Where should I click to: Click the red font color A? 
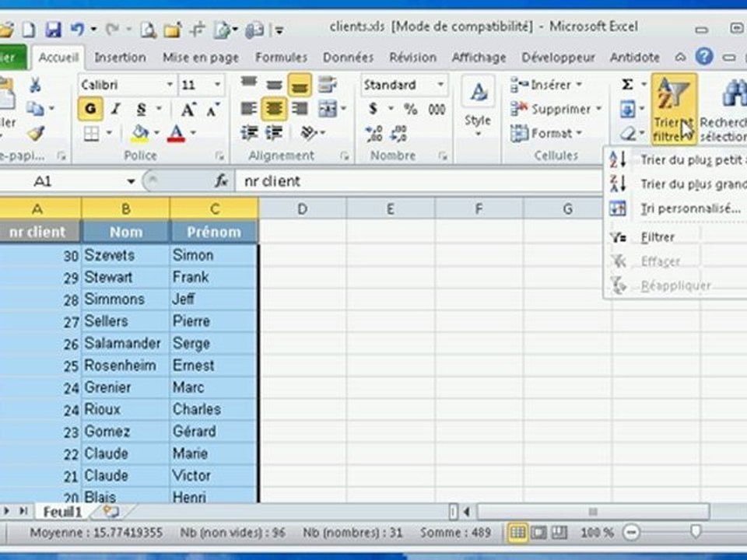[x=176, y=134]
